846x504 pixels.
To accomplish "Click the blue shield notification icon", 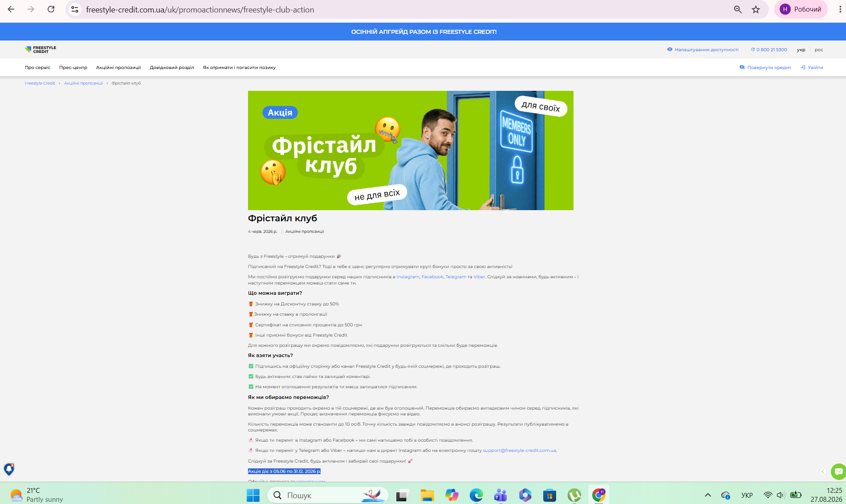I will click(x=9, y=469).
